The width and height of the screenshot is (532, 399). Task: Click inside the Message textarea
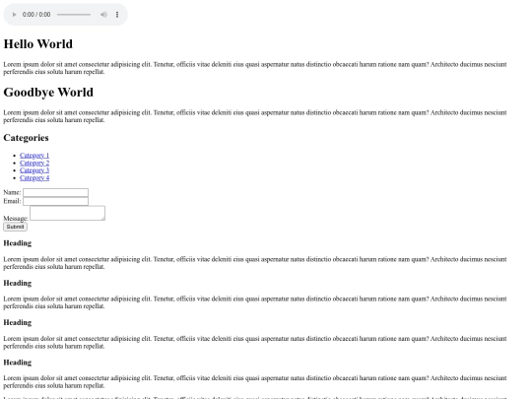pos(68,213)
